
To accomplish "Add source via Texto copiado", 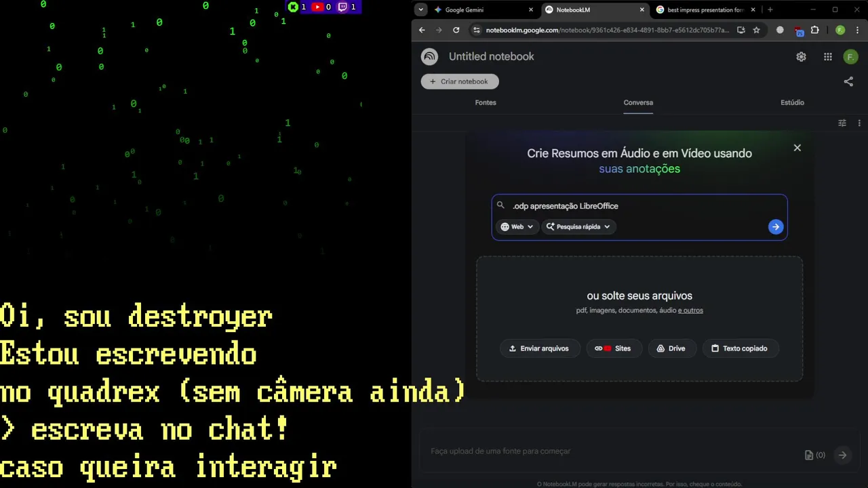I will pyautogui.click(x=740, y=348).
